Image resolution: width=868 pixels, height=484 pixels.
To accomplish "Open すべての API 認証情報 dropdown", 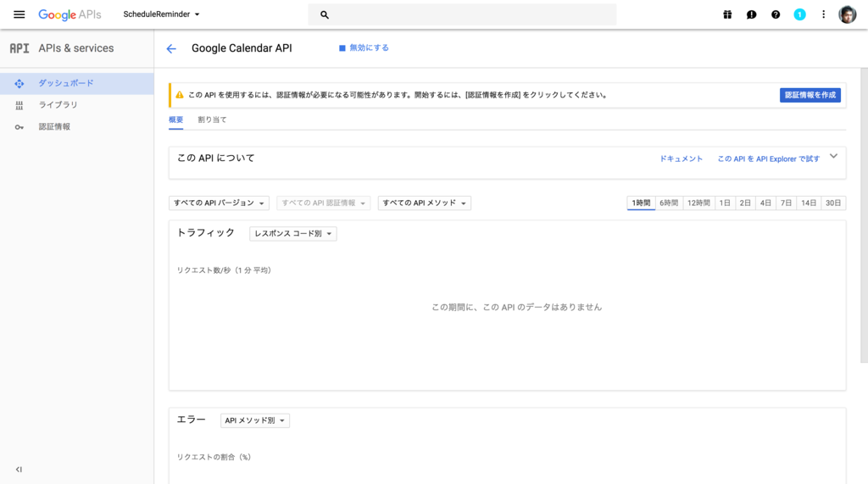I will click(323, 203).
